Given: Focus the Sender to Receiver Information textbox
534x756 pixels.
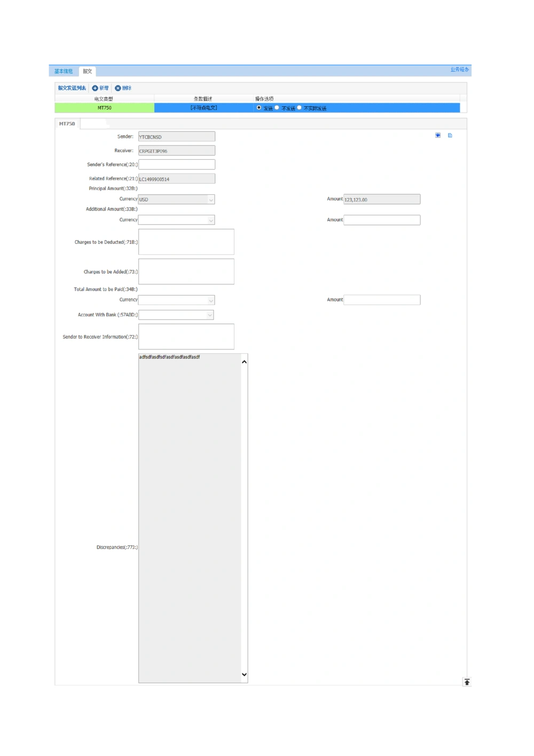Looking at the screenshot, I should (x=186, y=337).
